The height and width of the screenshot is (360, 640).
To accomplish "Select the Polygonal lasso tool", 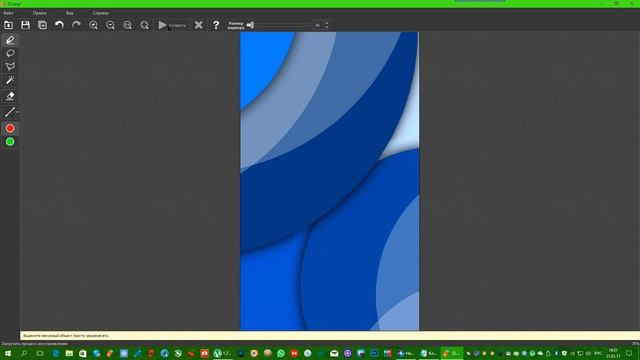I will [x=10, y=67].
